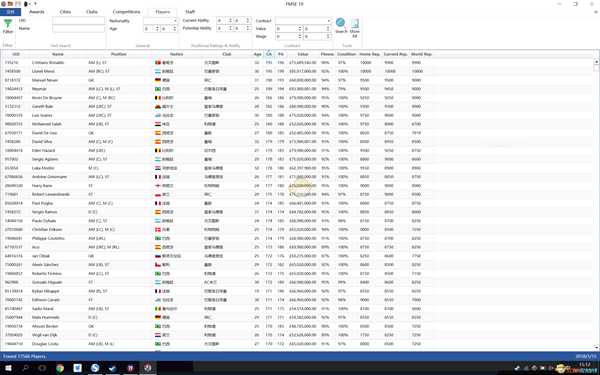The image size is (600, 375).
Task: Switch to the Clubs tab
Action: point(92,12)
